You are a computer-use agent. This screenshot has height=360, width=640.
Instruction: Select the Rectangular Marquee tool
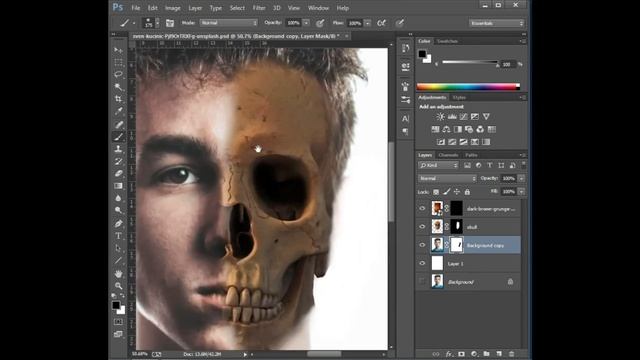tap(118, 62)
